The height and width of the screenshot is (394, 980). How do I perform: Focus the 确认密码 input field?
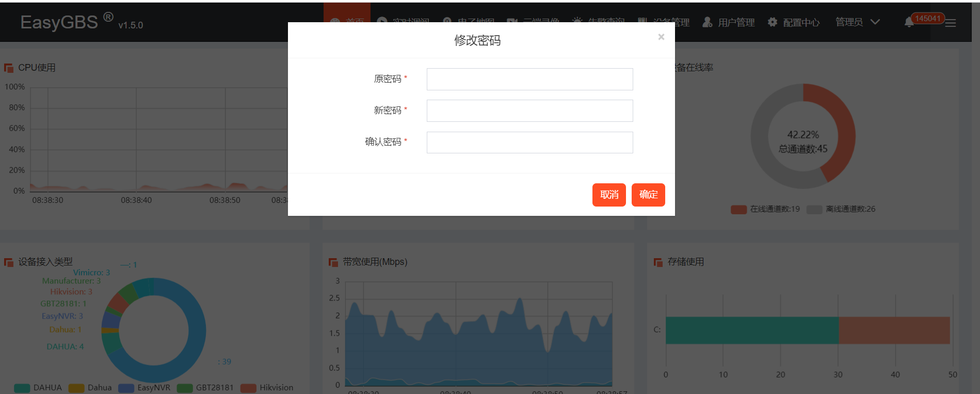click(529, 143)
